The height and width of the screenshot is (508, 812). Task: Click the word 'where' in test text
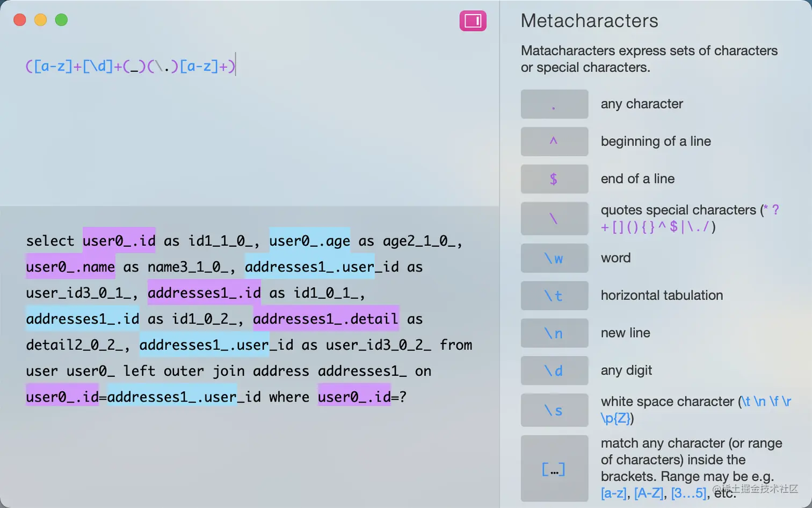[x=289, y=397]
